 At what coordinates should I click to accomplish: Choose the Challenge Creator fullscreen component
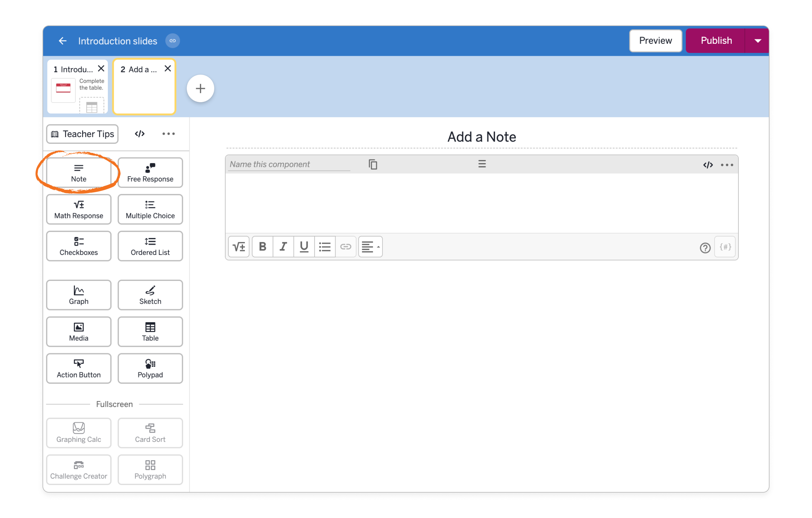[x=79, y=470]
